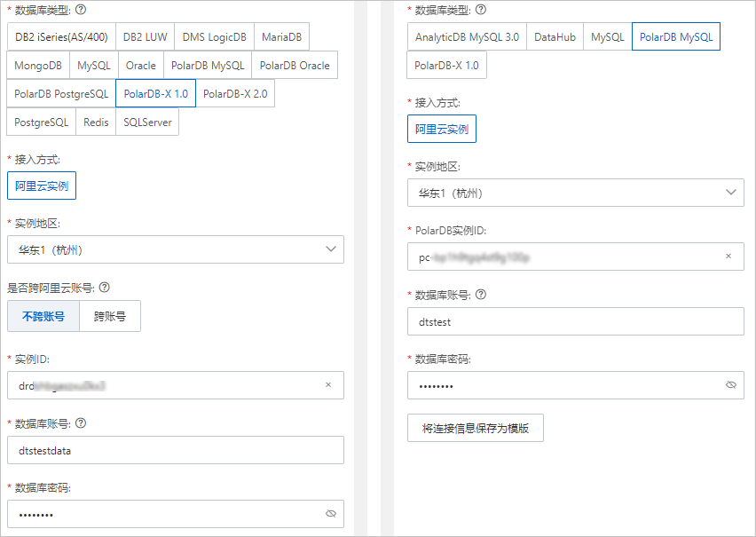Select PolarDB-X 1.0 in right panel

(446, 65)
